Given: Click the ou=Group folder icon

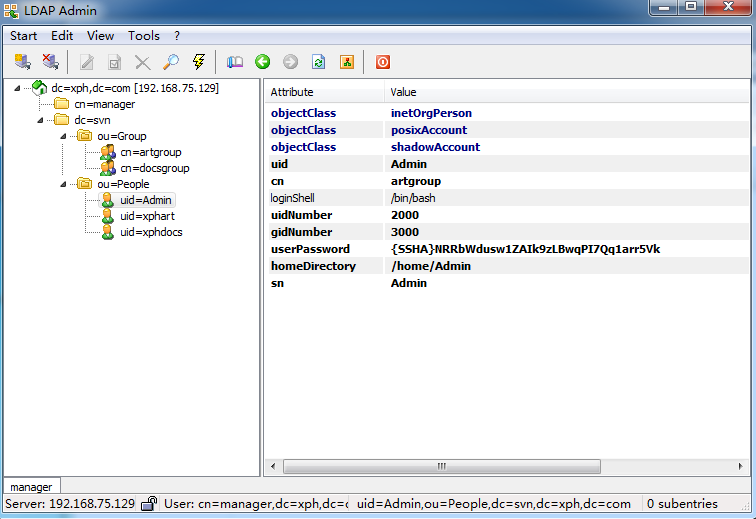Looking at the screenshot, I should point(84,136).
